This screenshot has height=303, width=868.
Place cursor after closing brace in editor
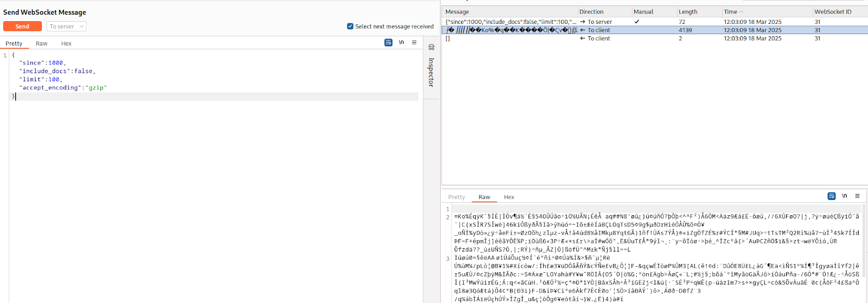(16, 96)
